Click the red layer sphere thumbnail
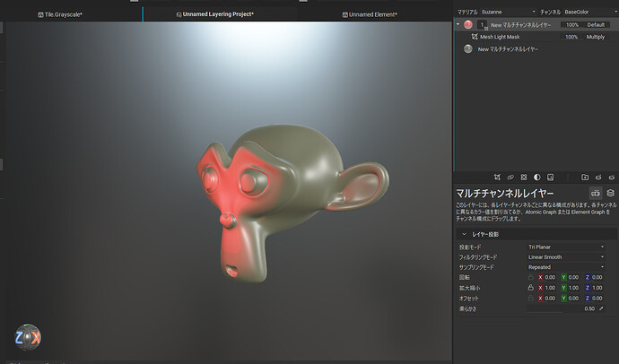Image resolution: width=619 pixels, height=364 pixels. click(468, 24)
